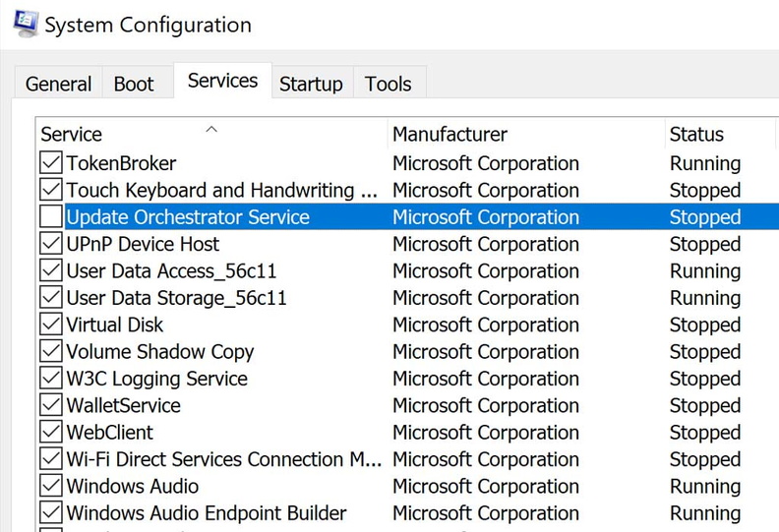Image resolution: width=779 pixels, height=532 pixels.
Task: Select the Volume Shadow Copy service name
Action: [x=160, y=352]
